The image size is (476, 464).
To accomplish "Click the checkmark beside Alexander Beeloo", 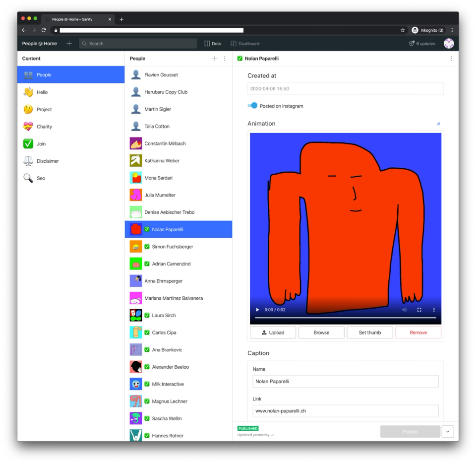I will click(x=147, y=367).
